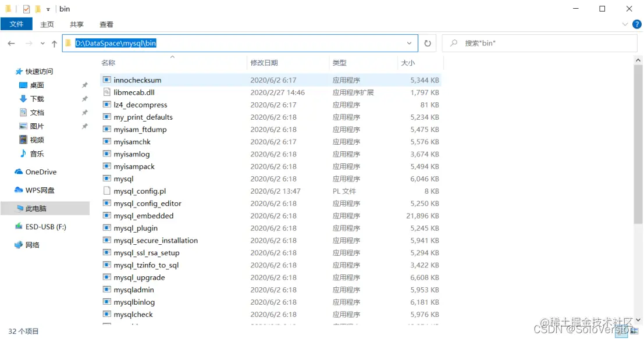Image resolution: width=644 pixels, height=339 pixels.
Task: Open 文档 in quick access
Action: click(x=37, y=112)
